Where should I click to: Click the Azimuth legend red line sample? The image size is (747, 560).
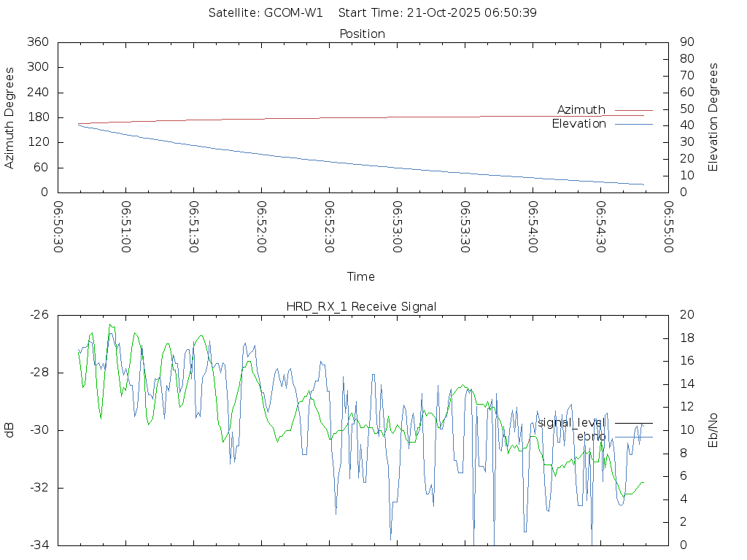633,109
